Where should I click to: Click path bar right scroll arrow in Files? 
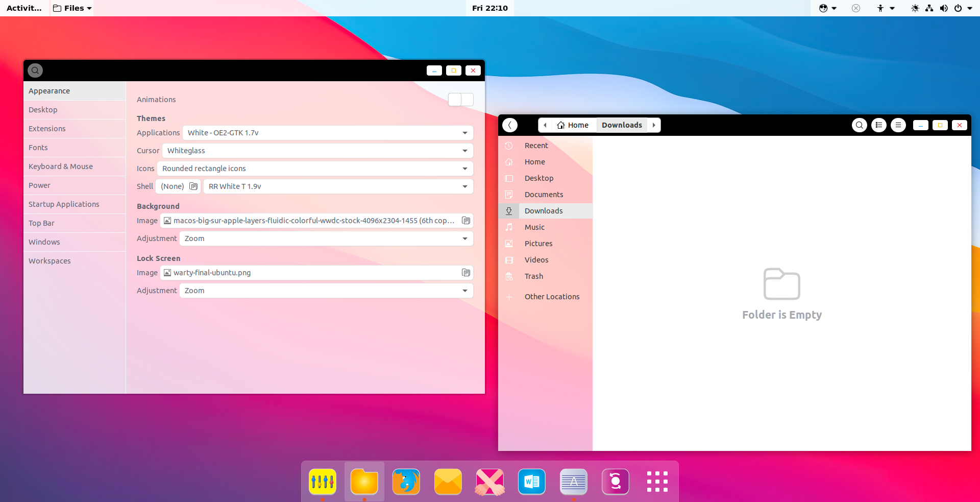654,125
